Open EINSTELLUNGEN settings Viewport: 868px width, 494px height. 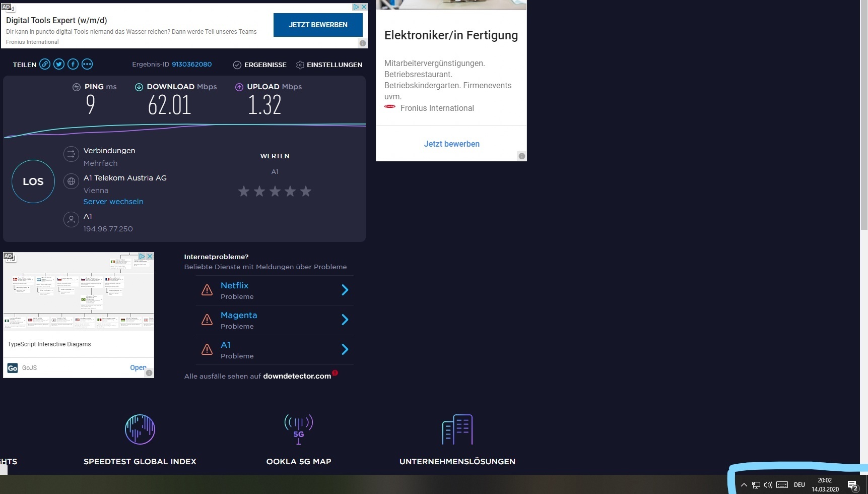coord(329,65)
